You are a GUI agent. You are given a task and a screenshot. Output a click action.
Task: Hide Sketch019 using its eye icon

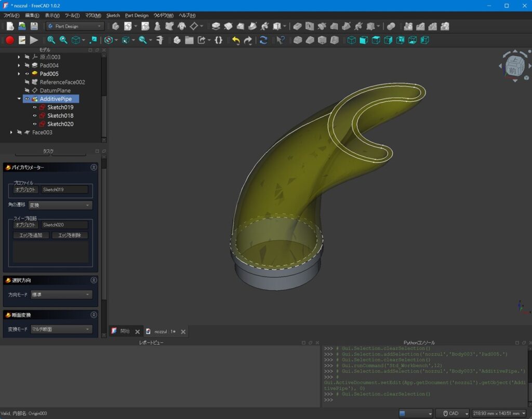pyautogui.click(x=35, y=107)
